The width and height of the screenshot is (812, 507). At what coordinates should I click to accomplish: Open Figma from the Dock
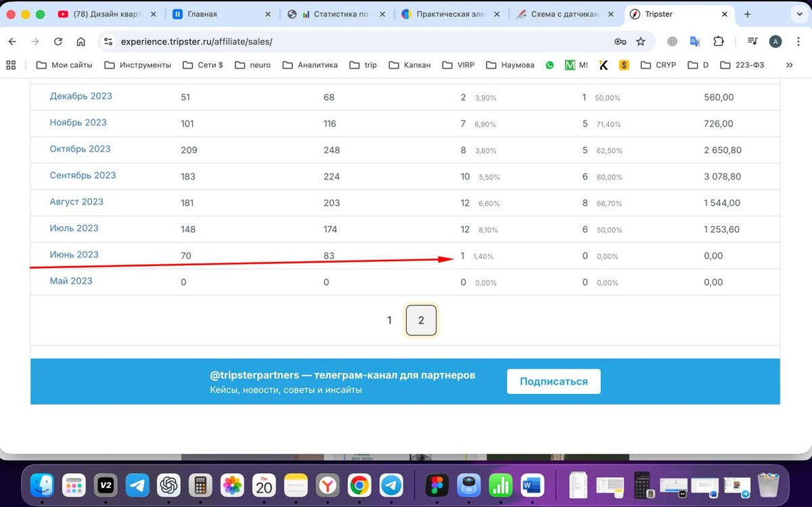437,484
